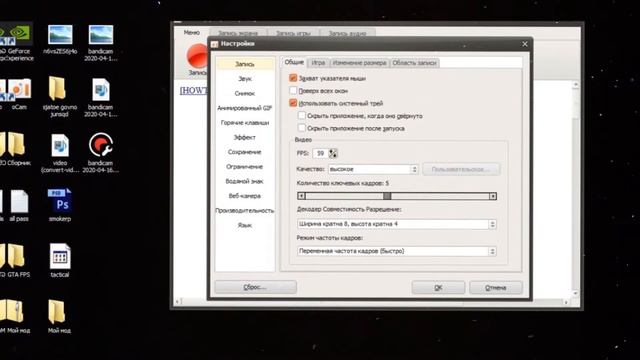
Task: Select Звук in settings sidebar
Action: click(245, 79)
